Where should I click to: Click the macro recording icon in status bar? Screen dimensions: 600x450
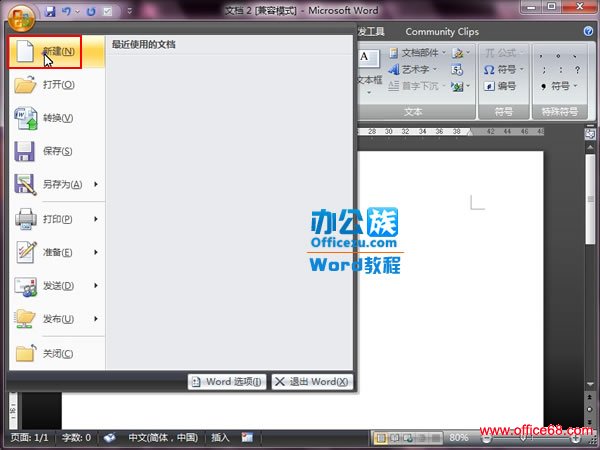tap(247, 437)
